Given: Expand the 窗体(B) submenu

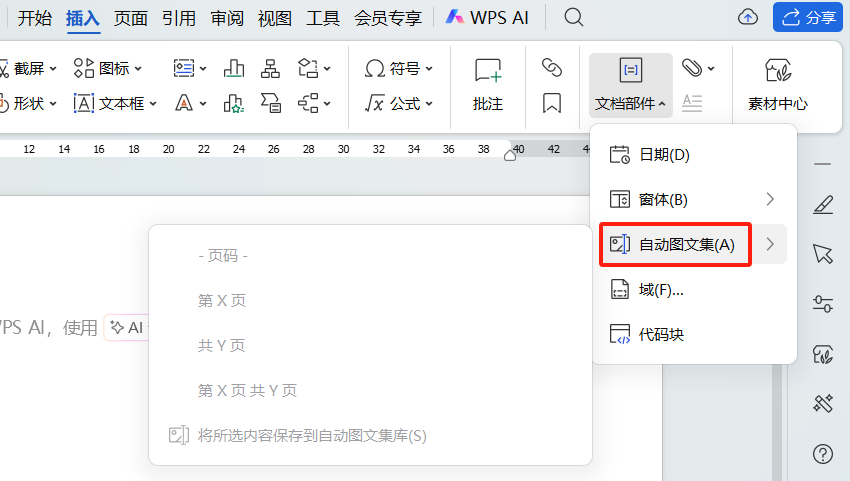Looking at the screenshot, I should tap(692, 199).
